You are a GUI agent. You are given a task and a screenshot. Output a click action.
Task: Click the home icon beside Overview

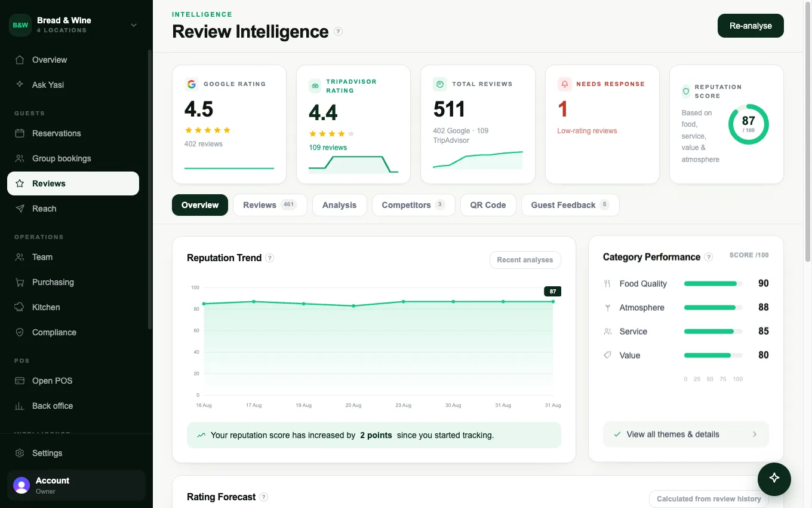point(20,60)
